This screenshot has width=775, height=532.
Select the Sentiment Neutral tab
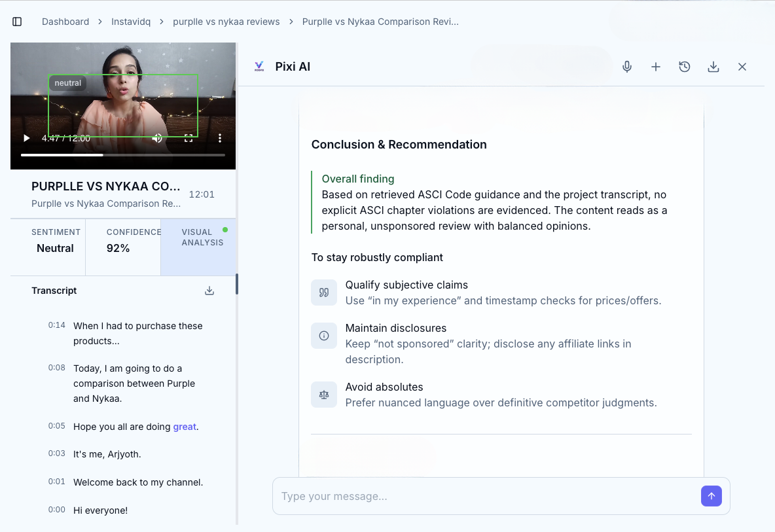(x=48, y=247)
